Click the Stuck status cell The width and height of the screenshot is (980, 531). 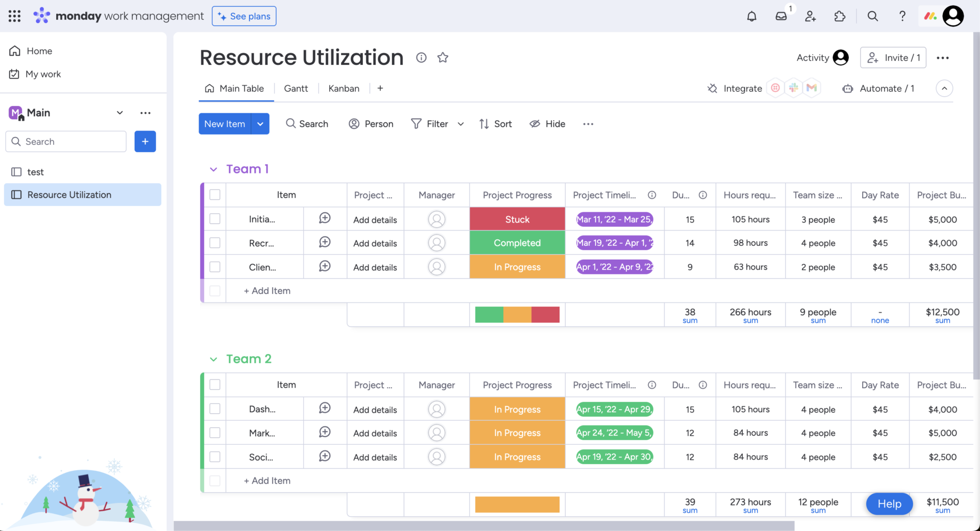click(x=517, y=219)
